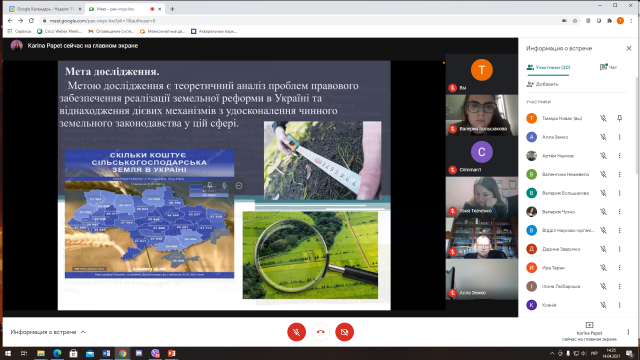The width and height of the screenshot is (640, 360).
Task: Click present-screen icon above Karina Papet label
Action: click(x=589, y=325)
